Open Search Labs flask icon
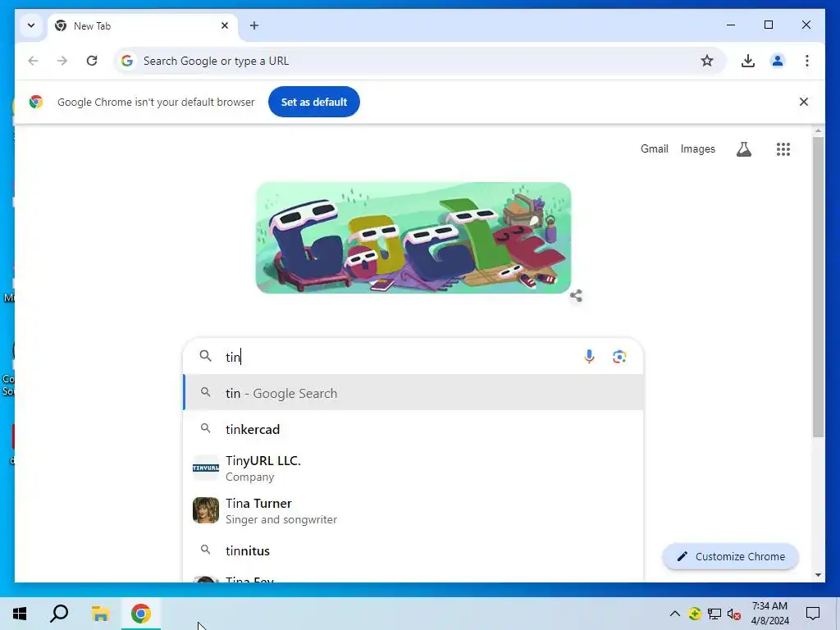The height and width of the screenshot is (630, 840). 743,149
